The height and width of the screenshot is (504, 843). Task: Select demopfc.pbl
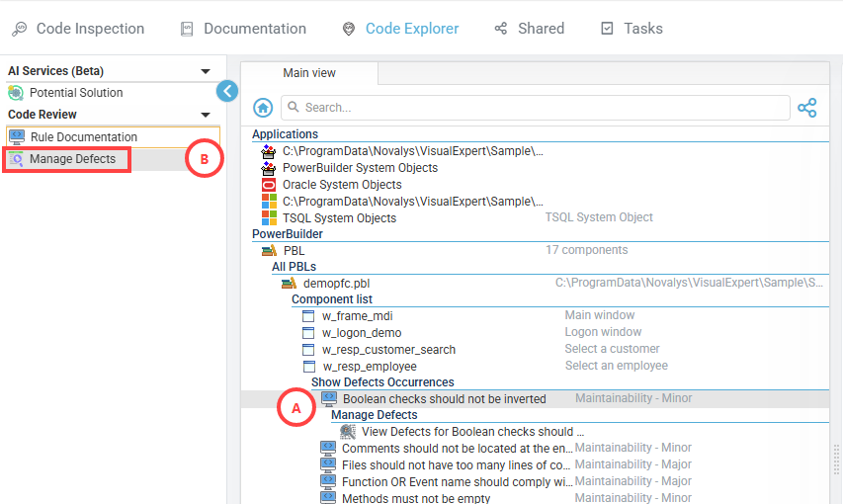pos(336,284)
